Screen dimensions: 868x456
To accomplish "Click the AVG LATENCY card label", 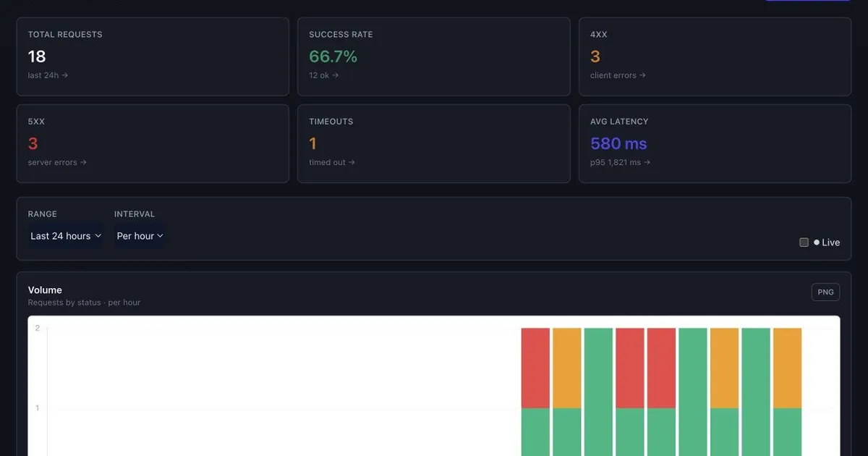I will pyautogui.click(x=619, y=122).
